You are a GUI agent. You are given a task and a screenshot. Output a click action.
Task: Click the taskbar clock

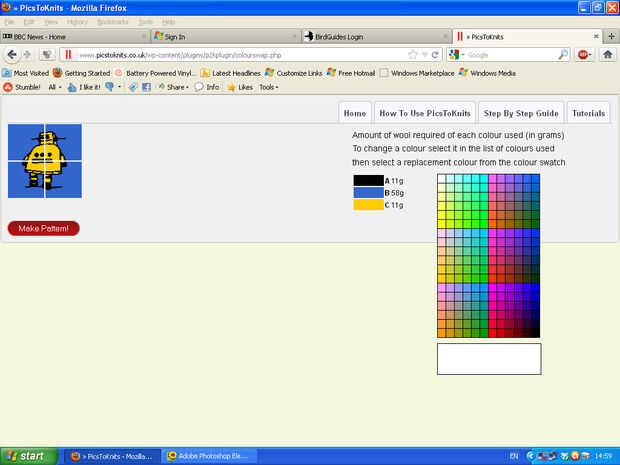pyautogui.click(x=602, y=456)
